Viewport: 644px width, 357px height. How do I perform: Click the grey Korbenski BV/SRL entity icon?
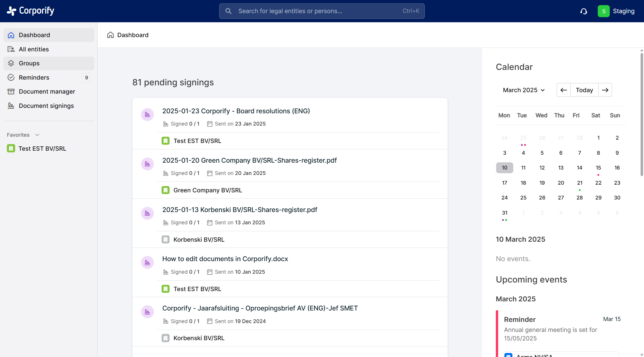coord(166,239)
